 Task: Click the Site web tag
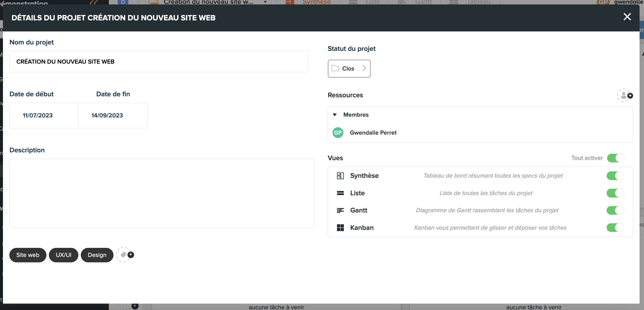tap(28, 255)
